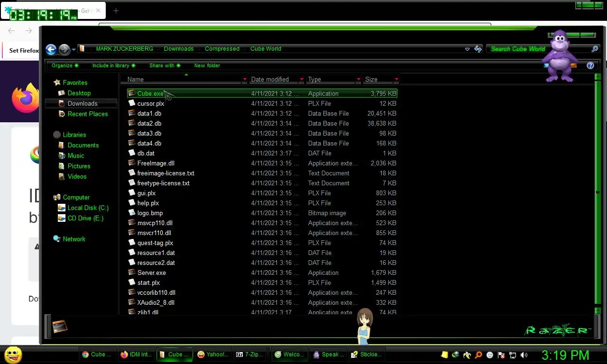Viewport: 607px width, 364px height.
Task: Open Libraries node in sidebar
Action: pos(74,135)
